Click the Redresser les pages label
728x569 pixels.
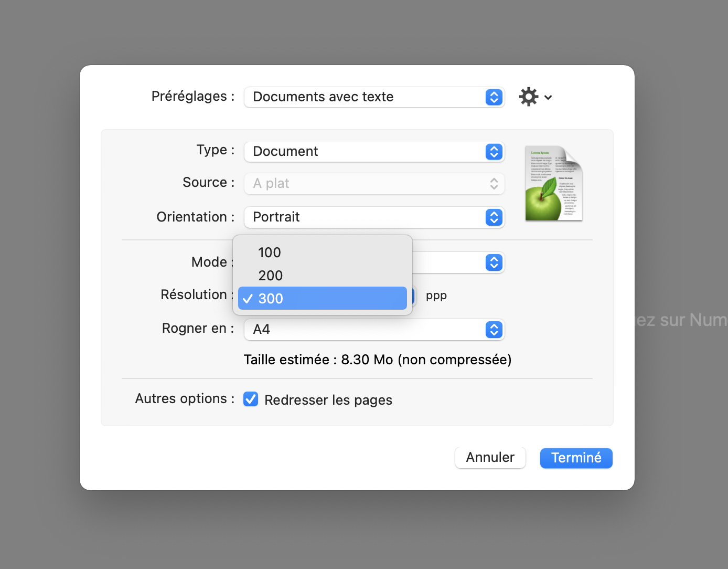coord(328,400)
